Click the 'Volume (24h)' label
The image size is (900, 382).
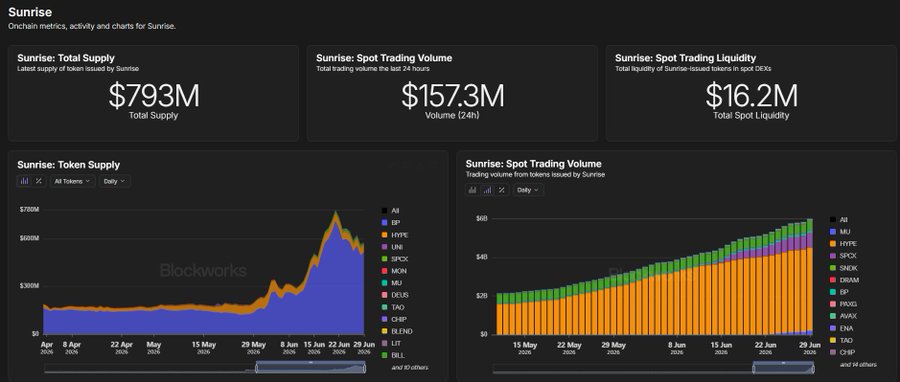click(452, 115)
